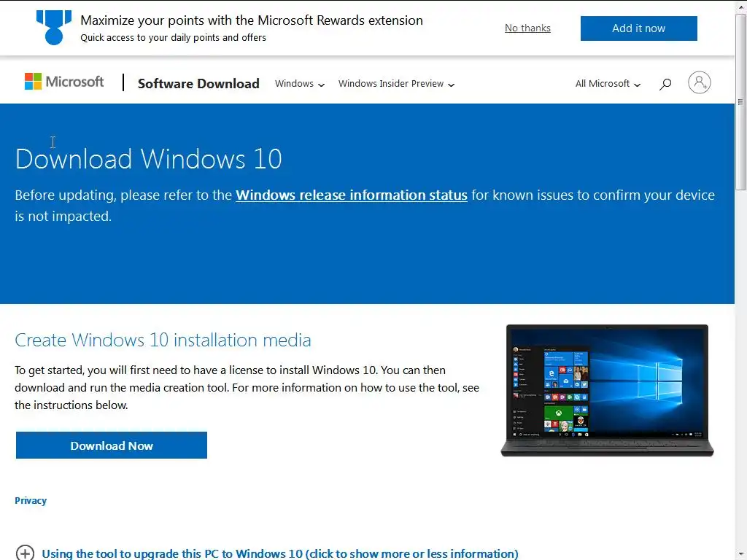Open the search magnifier icon
This screenshot has height=560, width=747.
click(x=665, y=84)
